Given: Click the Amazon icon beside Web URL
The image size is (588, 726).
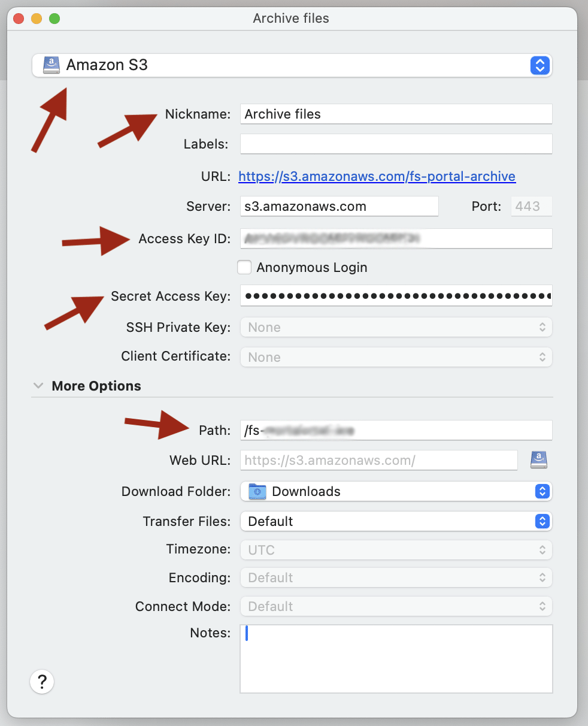Looking at the screenshot, I should (538, 460).
